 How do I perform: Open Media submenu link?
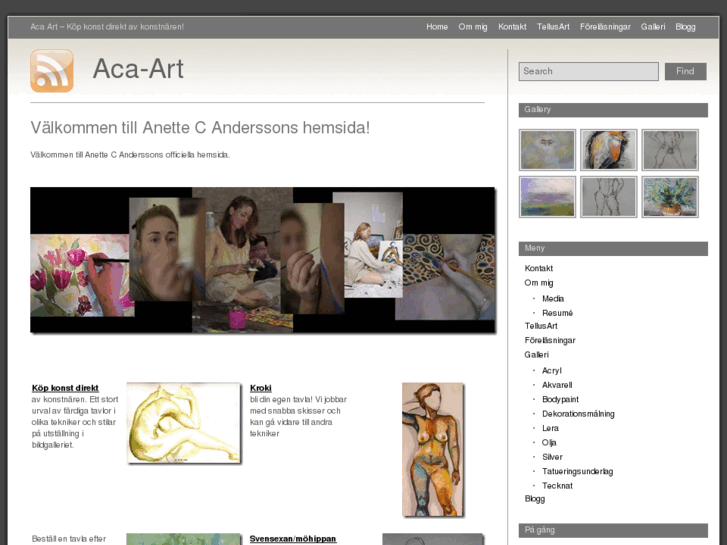[553, 299]
